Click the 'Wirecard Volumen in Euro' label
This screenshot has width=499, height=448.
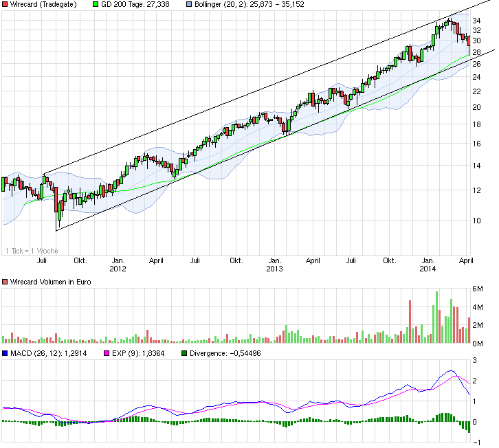pyautogui.click(x=51, y=282)
